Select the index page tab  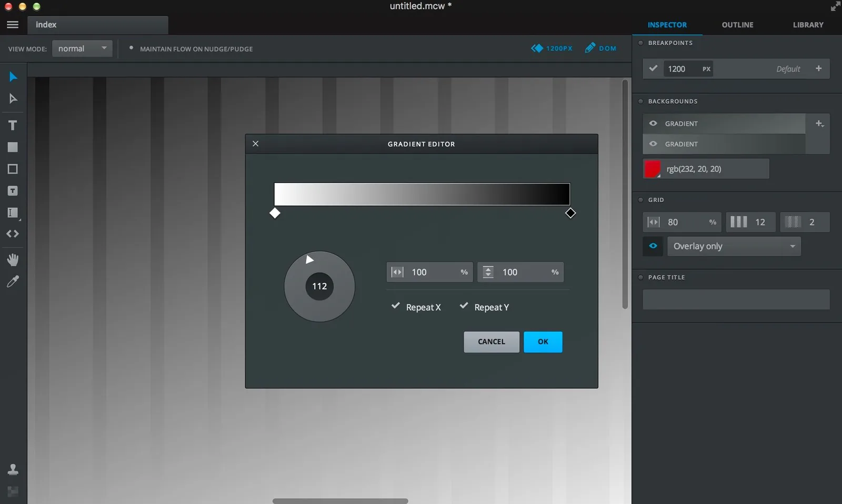click(98, 25)
